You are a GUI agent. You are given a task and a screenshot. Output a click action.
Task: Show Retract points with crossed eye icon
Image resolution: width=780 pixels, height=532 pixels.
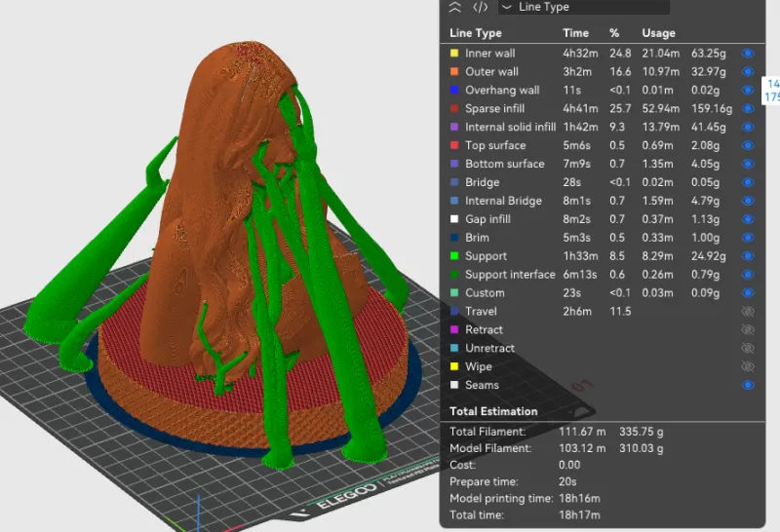pos(748,329)
